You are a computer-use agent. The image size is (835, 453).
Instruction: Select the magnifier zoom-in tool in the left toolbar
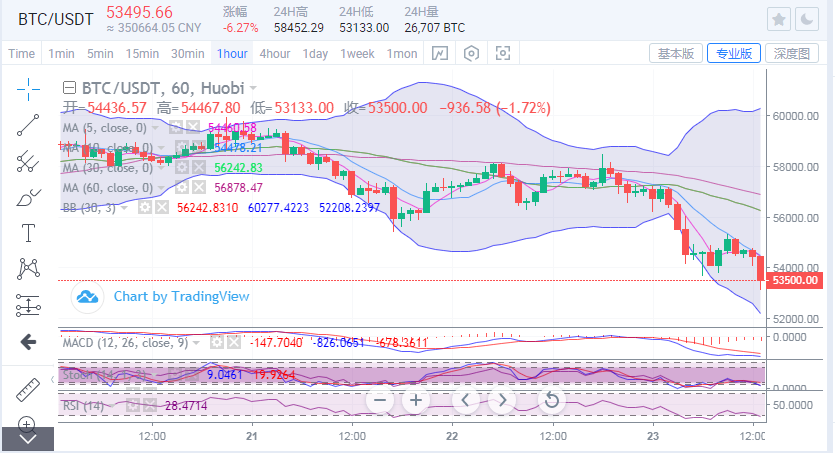pyautogui.click(x=27, y=424)
